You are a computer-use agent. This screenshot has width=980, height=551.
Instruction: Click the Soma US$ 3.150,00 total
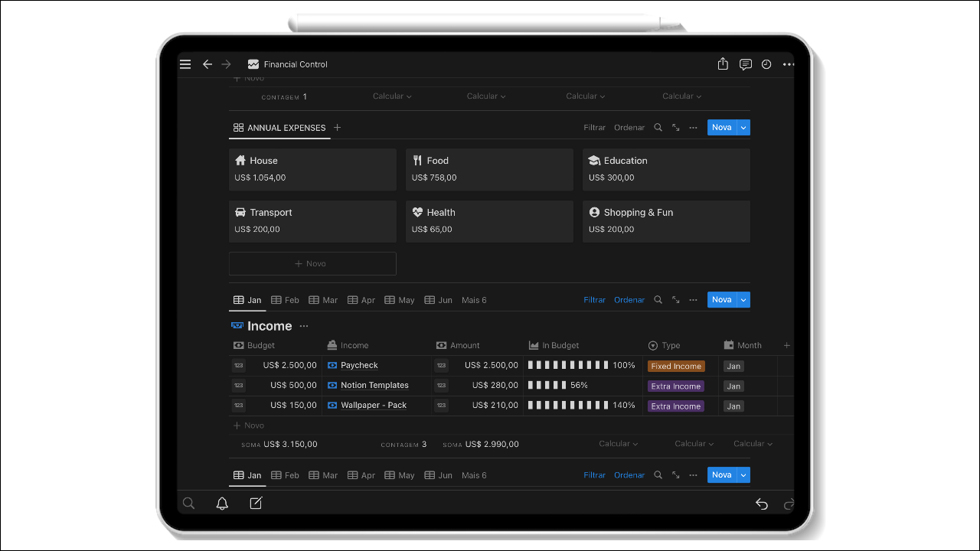point(279,444)
